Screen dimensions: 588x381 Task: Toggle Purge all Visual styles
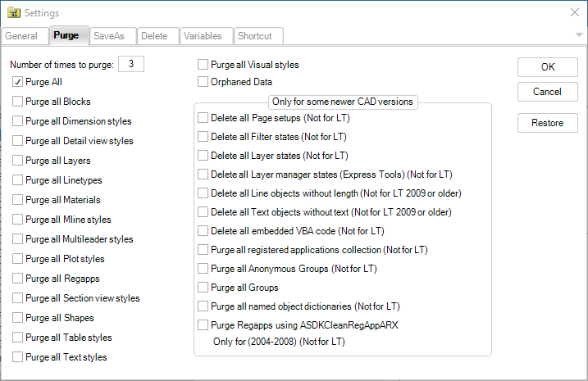203,65
